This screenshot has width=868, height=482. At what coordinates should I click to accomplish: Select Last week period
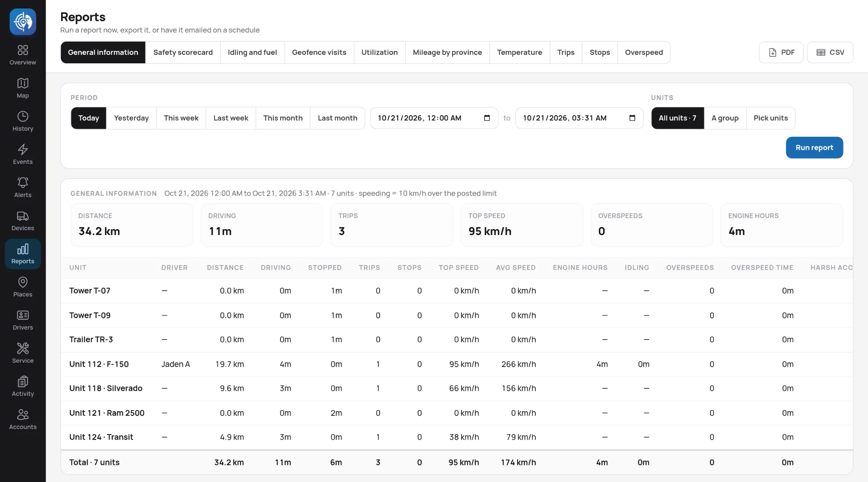point(231,118)
